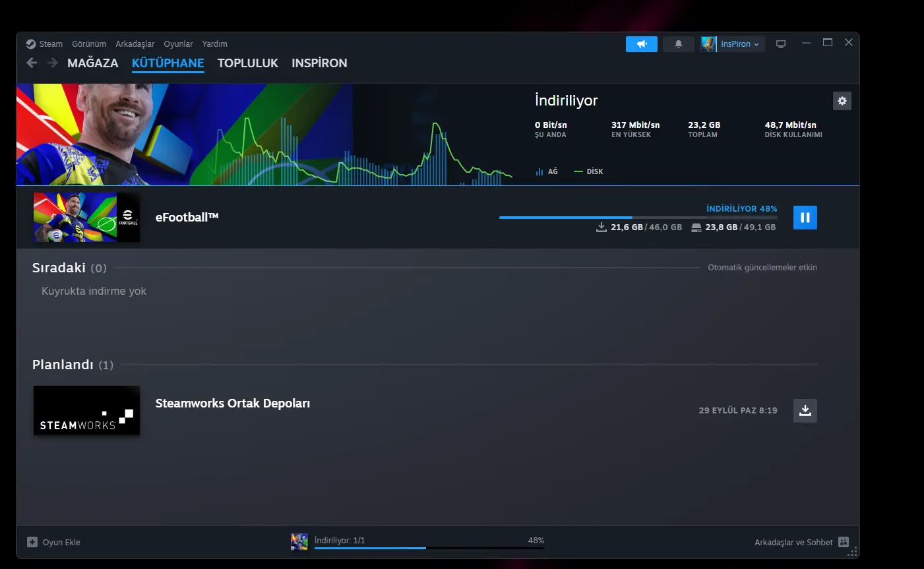Click the 48,7 Mbit/sn disk usage value

click(x=790, y=125)
